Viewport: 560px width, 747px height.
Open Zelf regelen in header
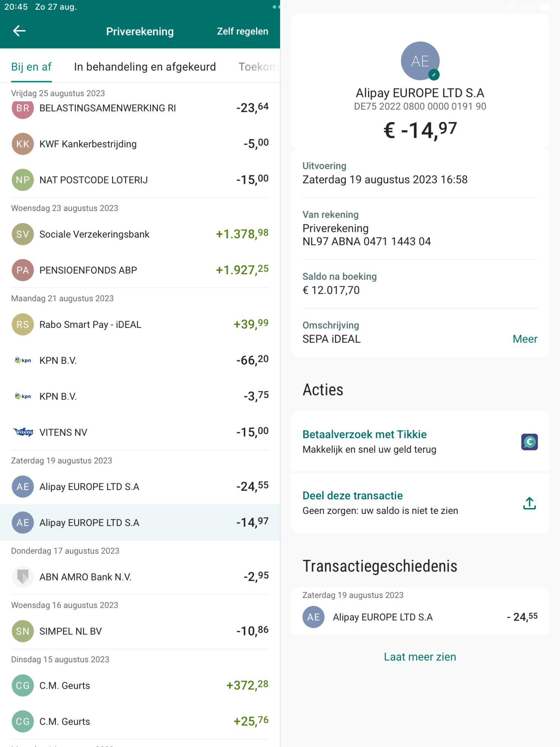tap(242, 31)
